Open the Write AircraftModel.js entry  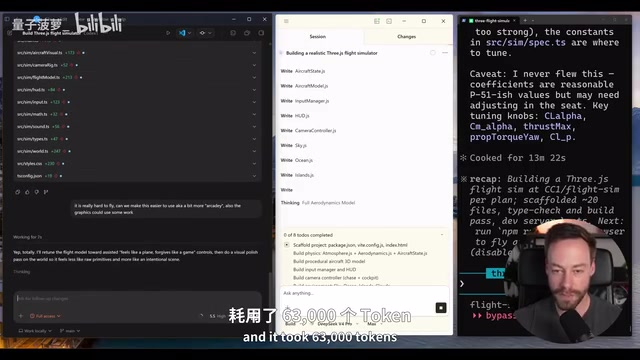(304, 86)
